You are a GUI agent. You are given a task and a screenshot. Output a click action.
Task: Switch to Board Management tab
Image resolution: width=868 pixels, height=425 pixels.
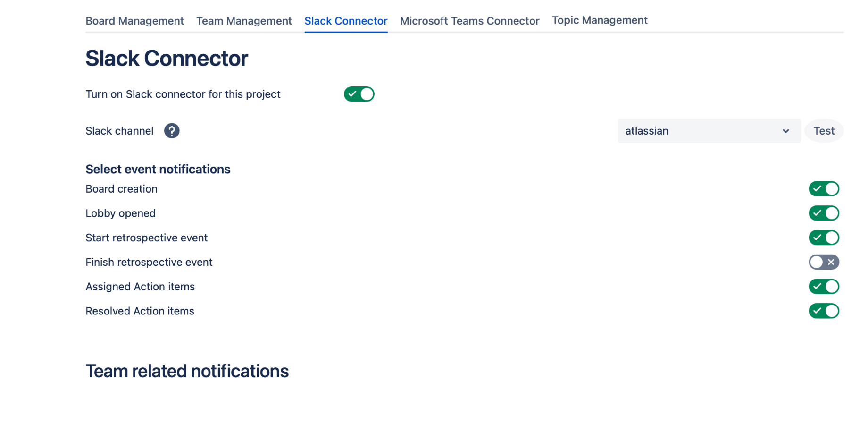[134, 21]
